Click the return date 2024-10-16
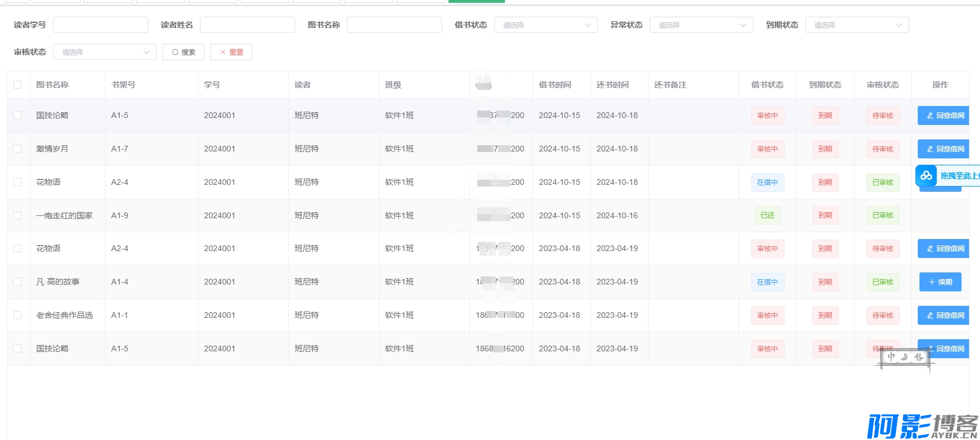980x440 pixels. 617,215
